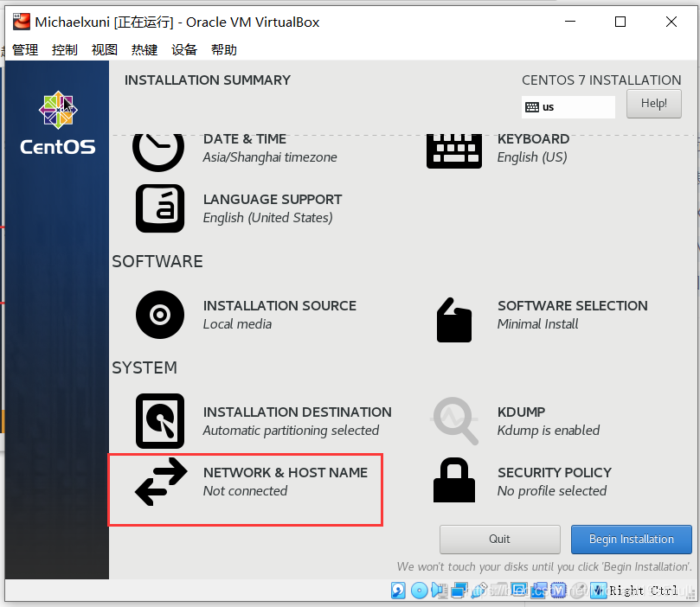The height and width of the screenshot is (607, 700).
Task: Click LANGUAGE SUPPORT heading
Action: pos(273,199)
